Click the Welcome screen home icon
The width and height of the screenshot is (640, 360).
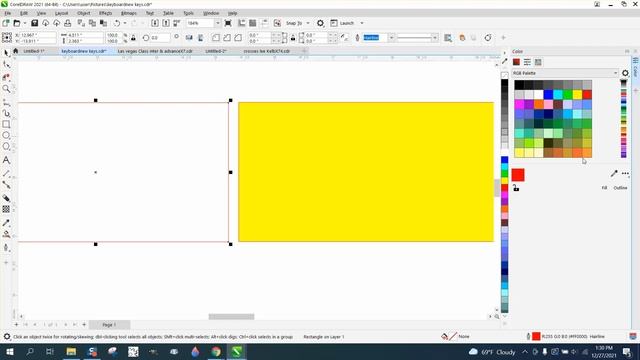coord(16,51)
